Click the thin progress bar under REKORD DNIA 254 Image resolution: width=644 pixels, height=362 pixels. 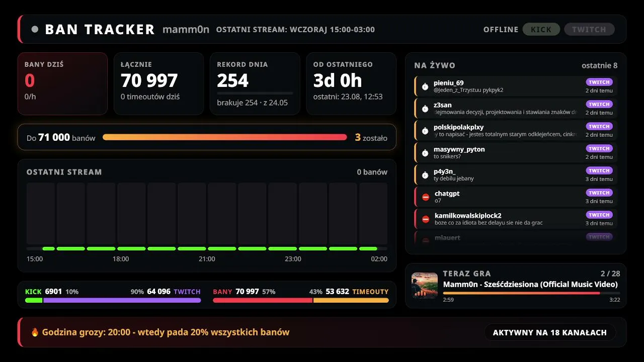pos(255,93)
